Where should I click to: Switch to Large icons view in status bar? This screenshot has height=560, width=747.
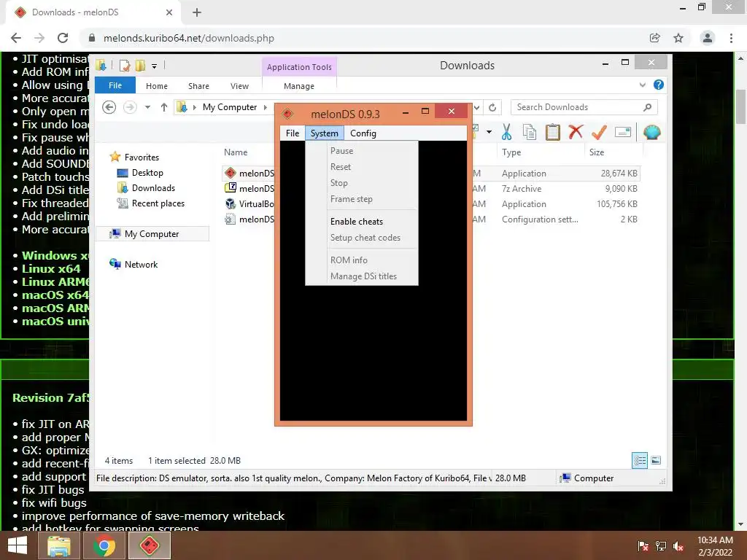(x=656, y=460)
